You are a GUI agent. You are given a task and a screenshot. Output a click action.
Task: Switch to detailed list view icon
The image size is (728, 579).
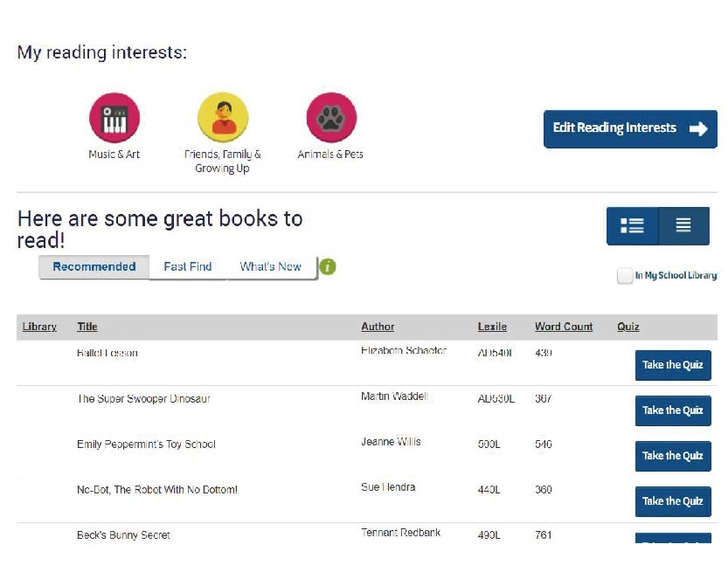tap(632, 226)
